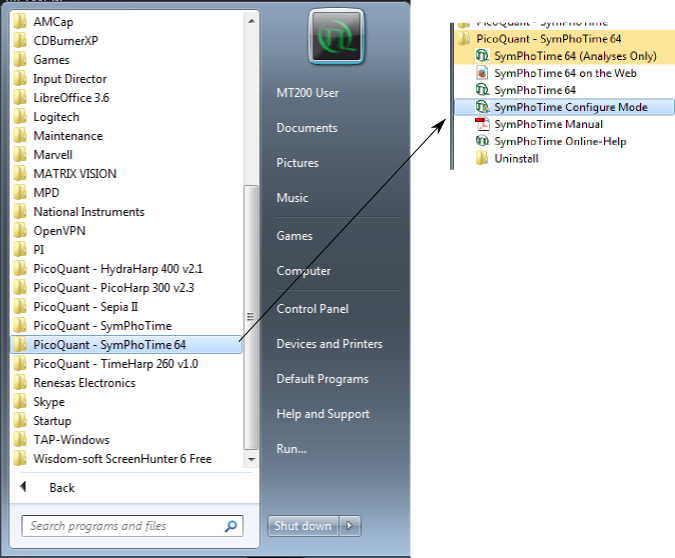Open Default Programs
This screenshot has width=675, height=558.
tap(322, 379)
